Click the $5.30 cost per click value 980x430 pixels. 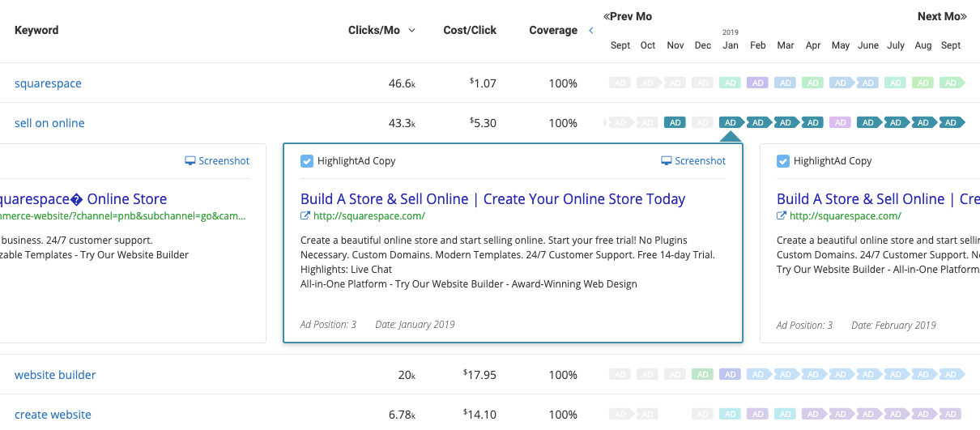(x=483, y=123)
